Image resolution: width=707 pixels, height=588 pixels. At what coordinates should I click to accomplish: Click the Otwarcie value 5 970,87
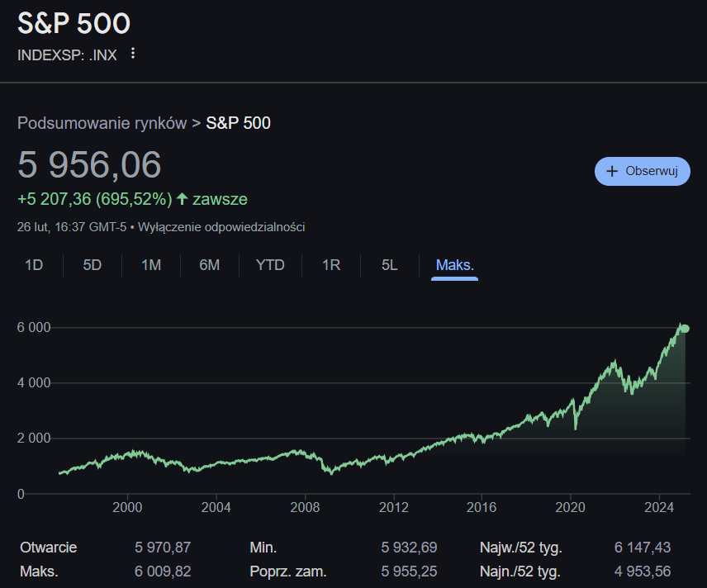[x=163, y=548]
